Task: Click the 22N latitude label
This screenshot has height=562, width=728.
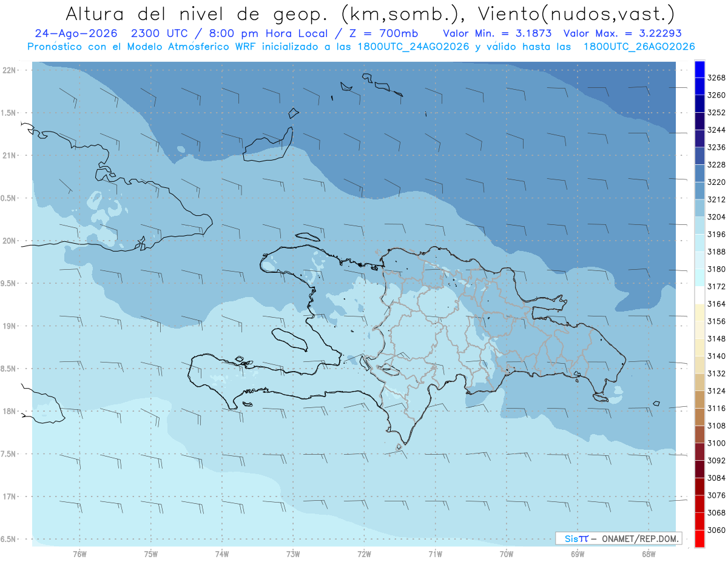Action: pos(9,70)
